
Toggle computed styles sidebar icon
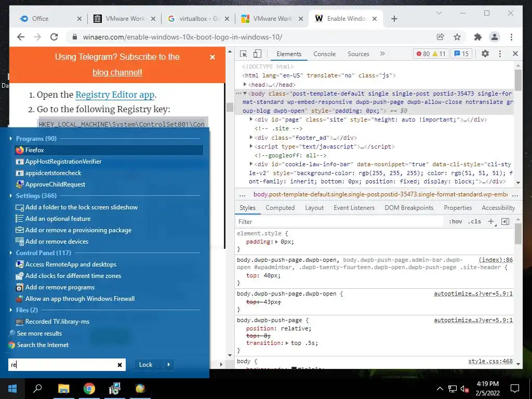(505, 221)
